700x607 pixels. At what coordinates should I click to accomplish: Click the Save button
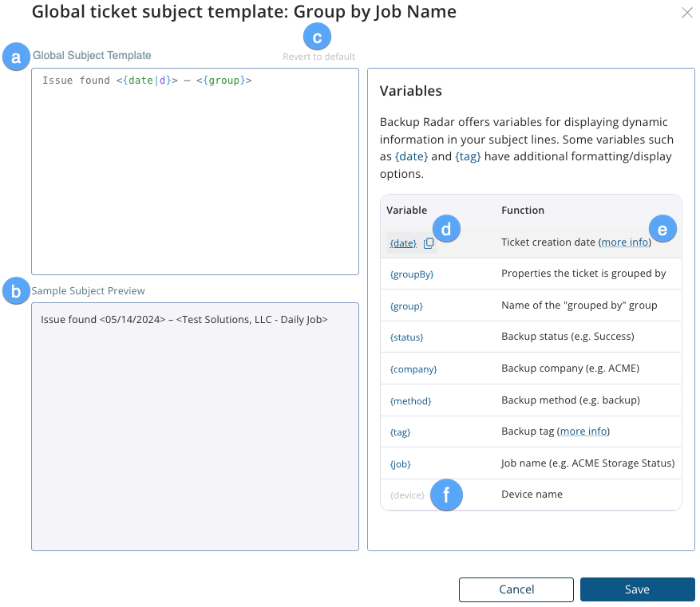[x=637, y=589]
